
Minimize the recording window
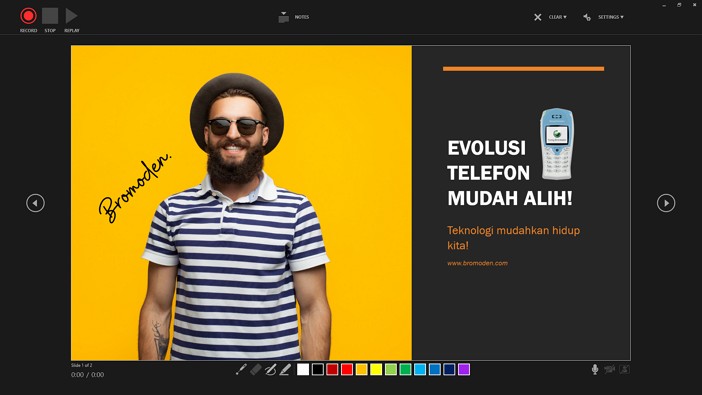point(664,5)
